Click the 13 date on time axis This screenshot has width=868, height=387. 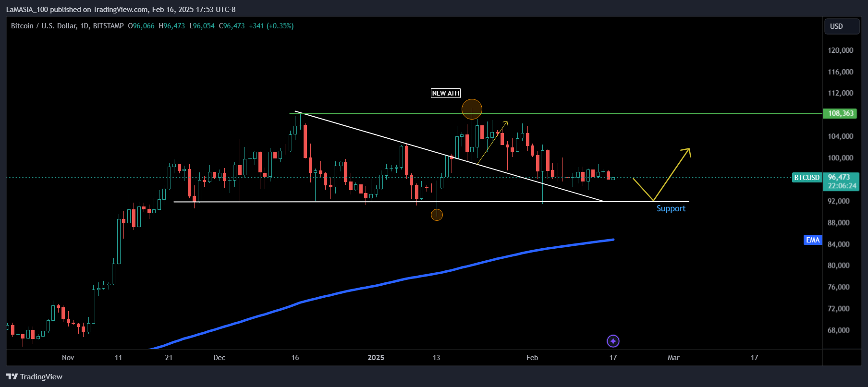click(x=436, y=358)
